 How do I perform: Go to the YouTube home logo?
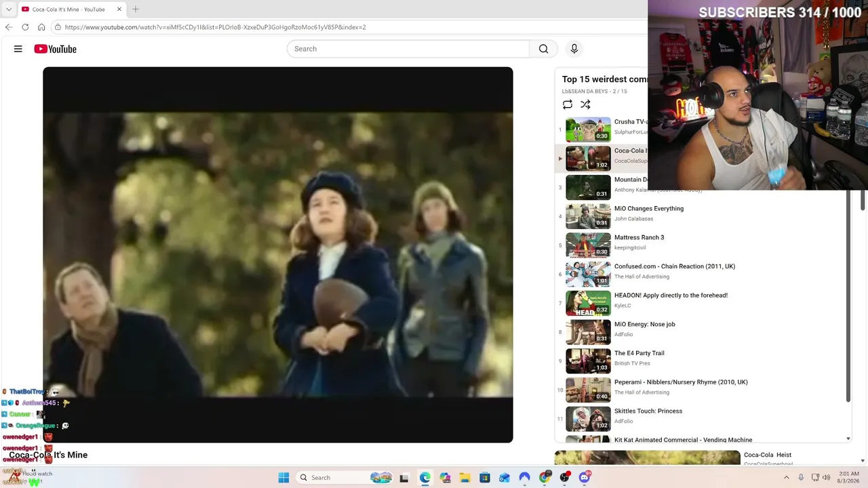pos(55,49)
